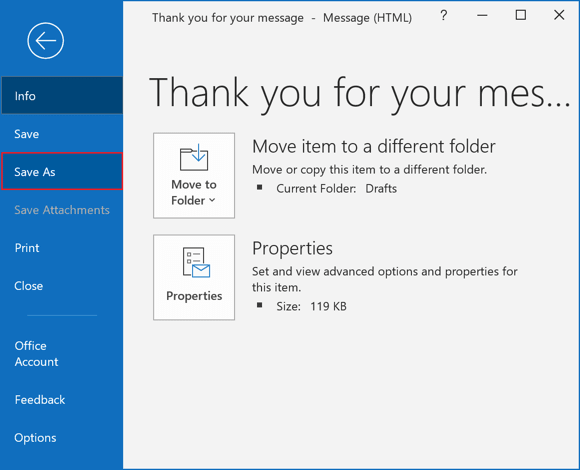Expand the Move to Folder dropdown button
Screen dimensions: 580x470
pos(194,176)
